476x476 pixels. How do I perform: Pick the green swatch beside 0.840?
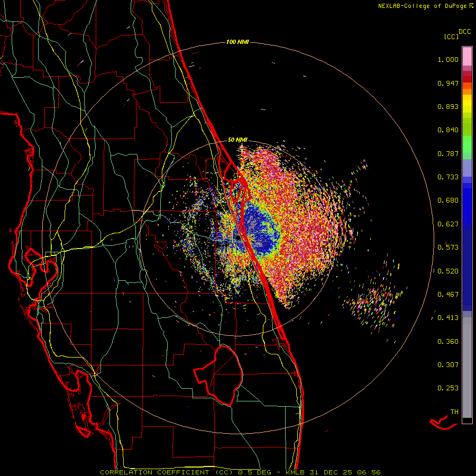pyautogui.click(x=467, y=127)
